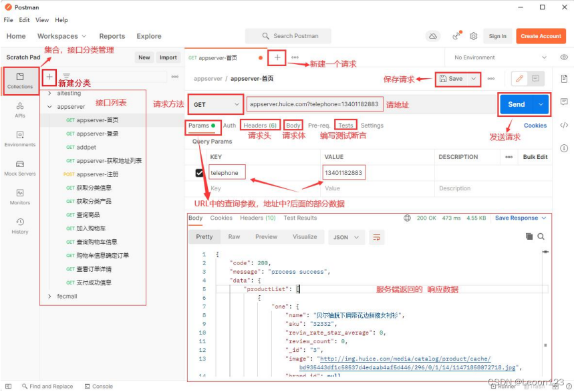
Task: Click the offline cloud sync icon
Action: tap(433, 36)
